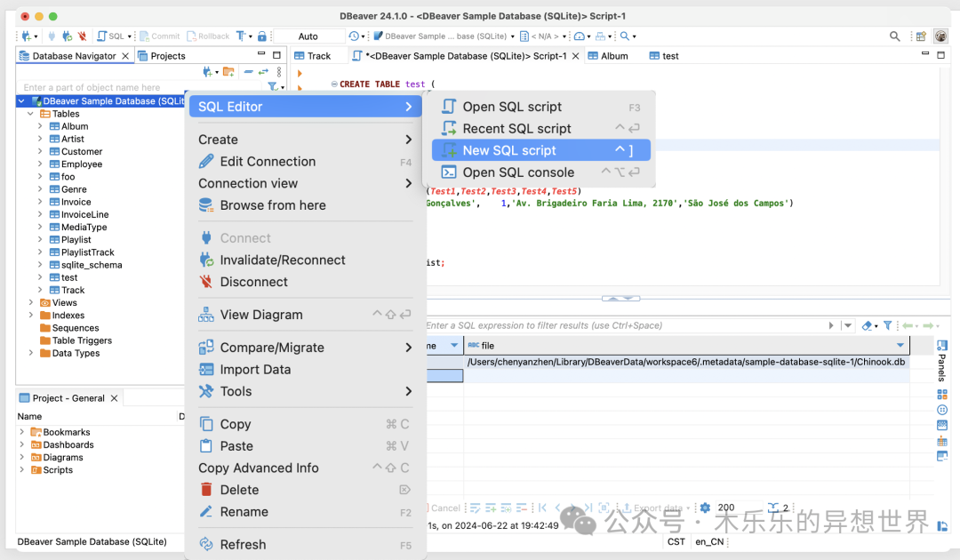Click in the object name filter field
Image resolution: width=960 pixels, height=560 pixels.
click(x=140, y=87)
